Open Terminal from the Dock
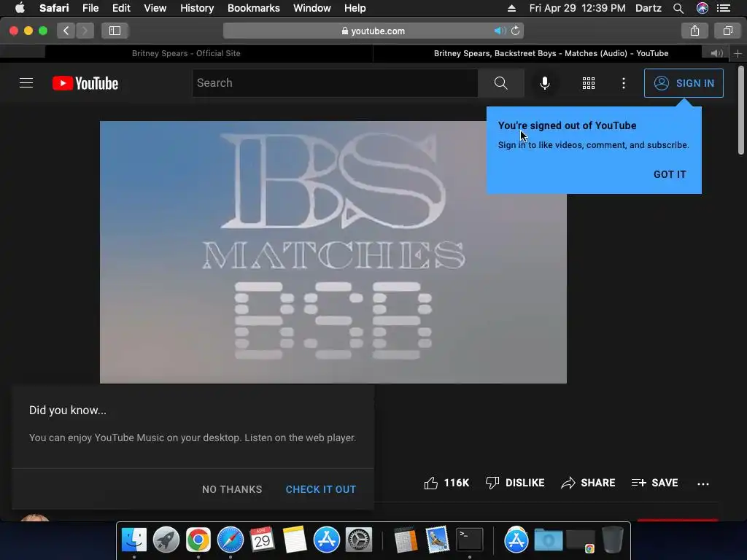This screenshot has height=560, width=747. (470, 540)
